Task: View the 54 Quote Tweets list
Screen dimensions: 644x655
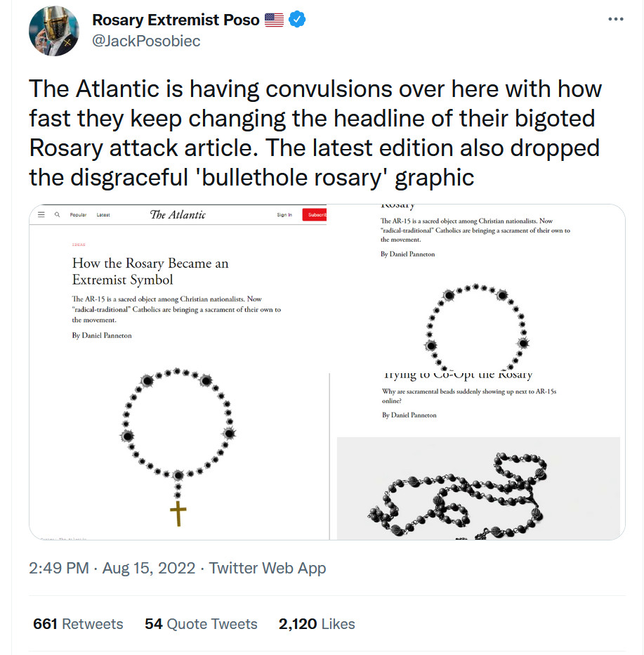Action: point(201,624)
